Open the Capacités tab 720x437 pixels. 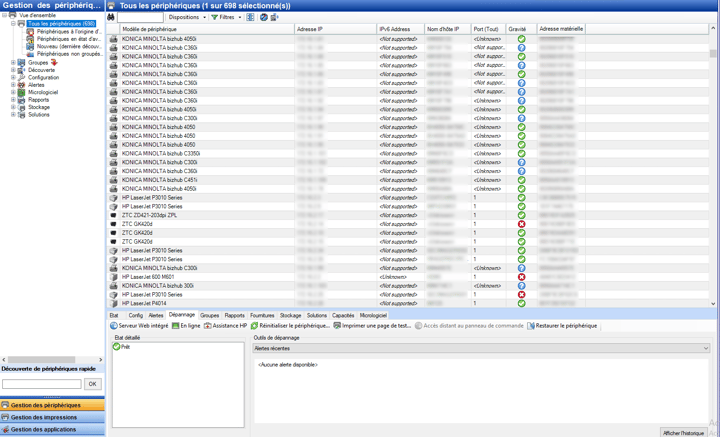343,315
